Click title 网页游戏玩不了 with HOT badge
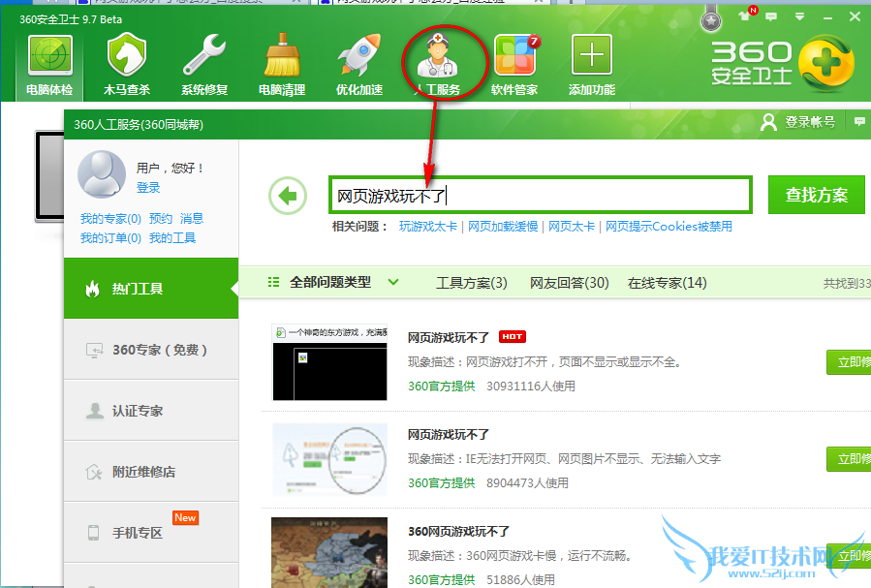Screen dimensions: 871x588 (449, 337)
